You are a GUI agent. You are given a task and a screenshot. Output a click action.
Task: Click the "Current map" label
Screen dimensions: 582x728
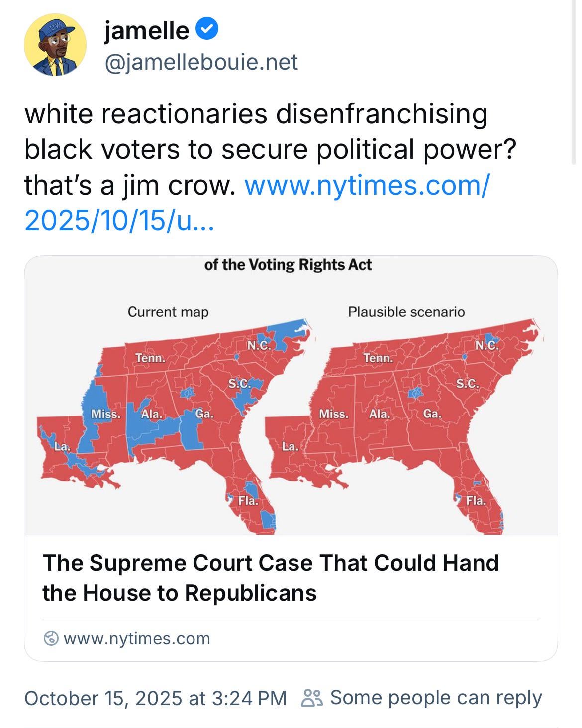coord(168,312)
